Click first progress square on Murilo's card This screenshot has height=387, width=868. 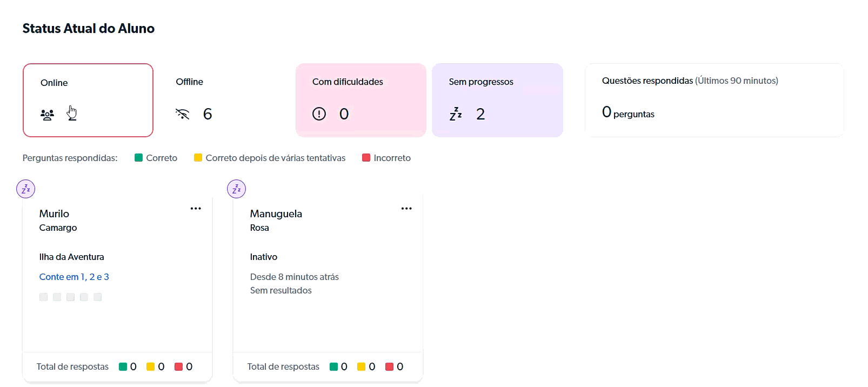(43, 297)
